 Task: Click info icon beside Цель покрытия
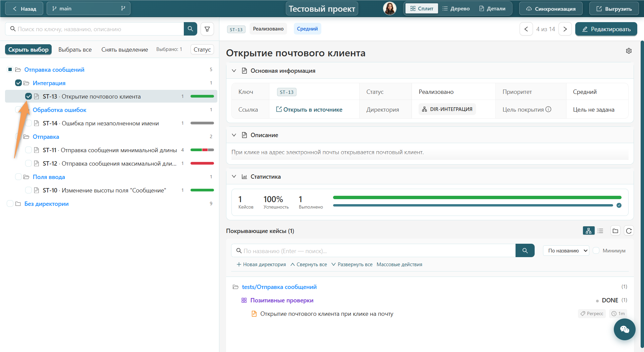pos(548,109)
